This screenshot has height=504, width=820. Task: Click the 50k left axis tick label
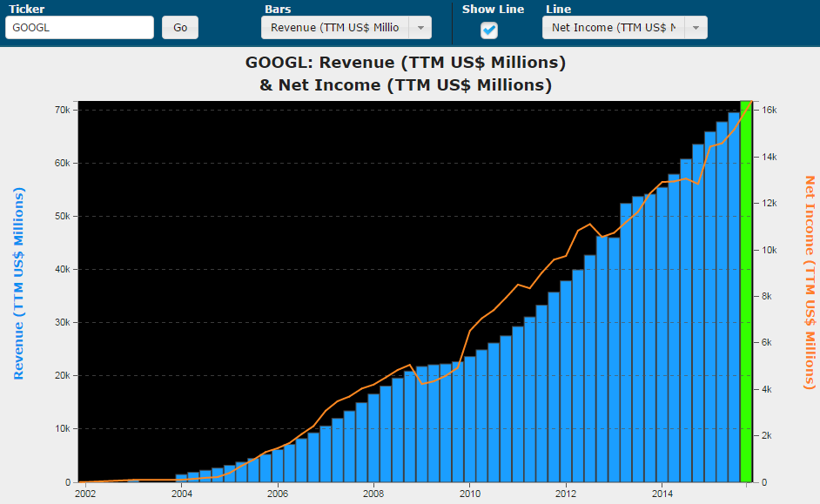coord(62,216)
